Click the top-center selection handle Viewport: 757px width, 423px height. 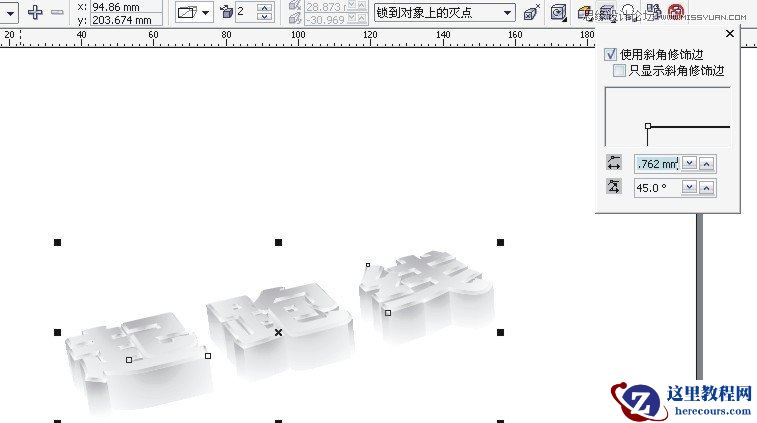click(x=279, y=242)
